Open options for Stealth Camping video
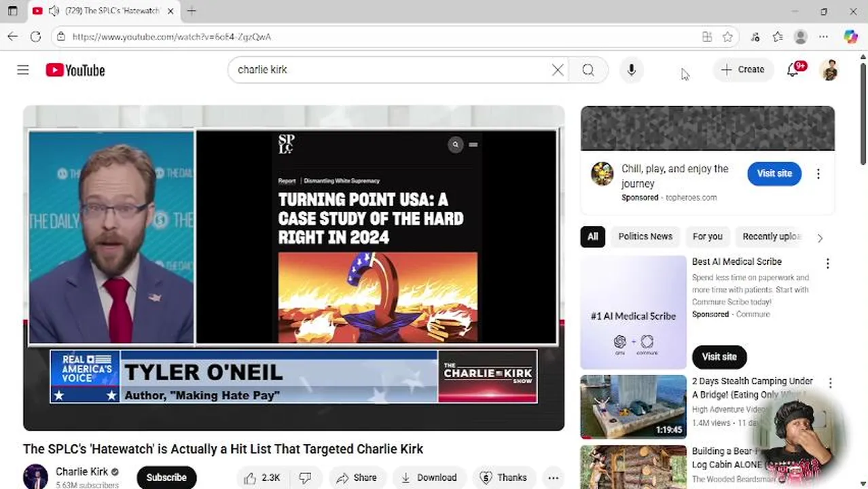This screenshot has height=489, width=868. pos(830,384)
